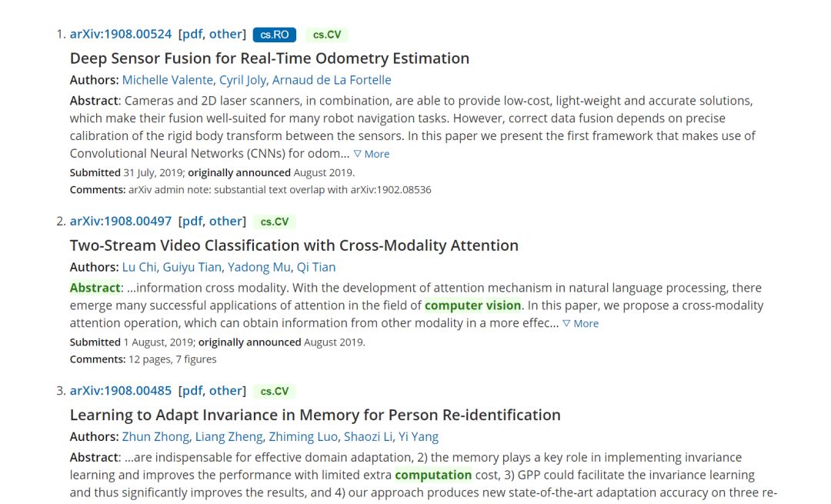Click the cs.RO category tag
Image resolution: width=831 pixels, height=504 pixels.
(x=275, y=35)
